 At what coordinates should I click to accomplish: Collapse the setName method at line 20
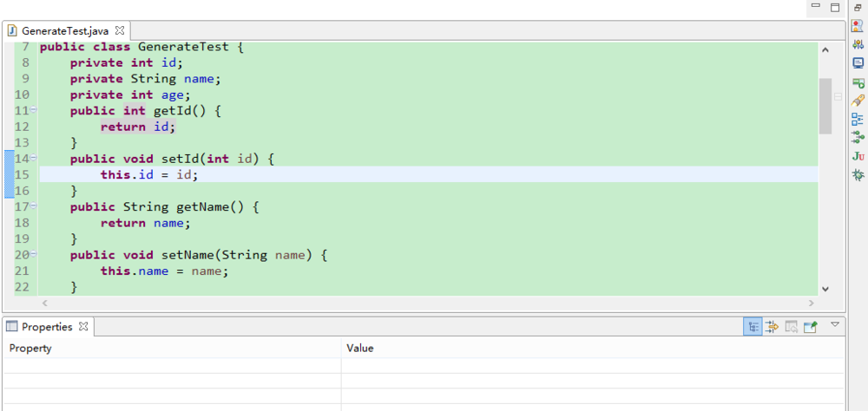point(34,254)
